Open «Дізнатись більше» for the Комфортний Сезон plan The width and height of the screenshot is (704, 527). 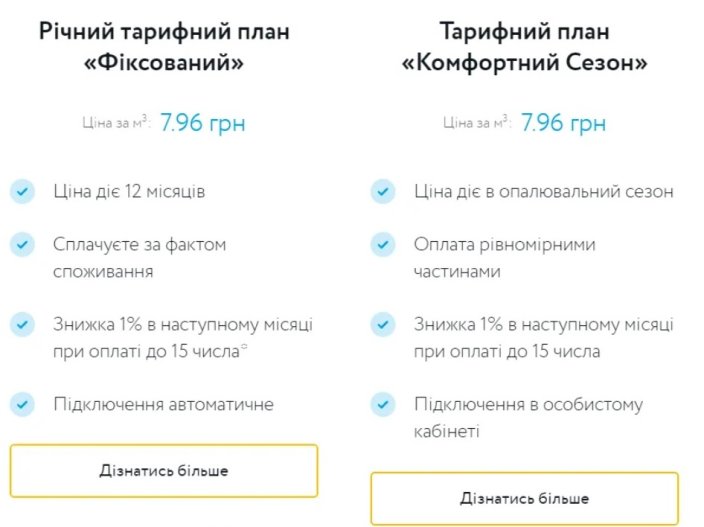coord(524,498)
